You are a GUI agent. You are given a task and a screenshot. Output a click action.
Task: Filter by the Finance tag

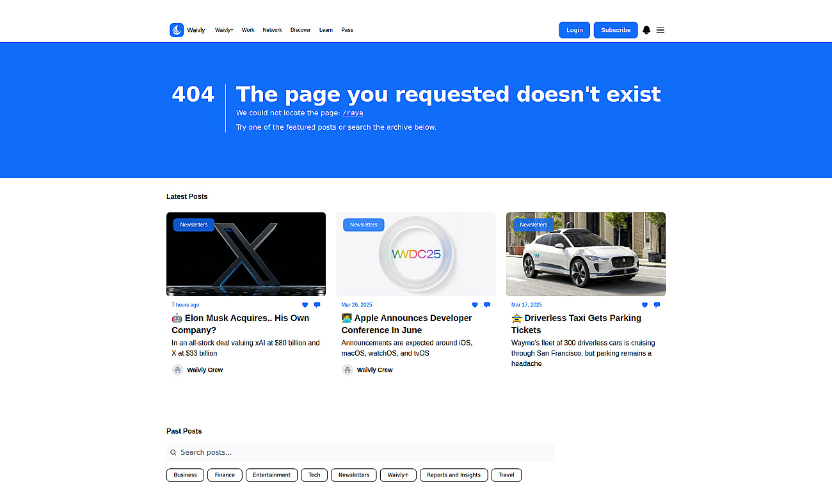(x=225, y=475)
